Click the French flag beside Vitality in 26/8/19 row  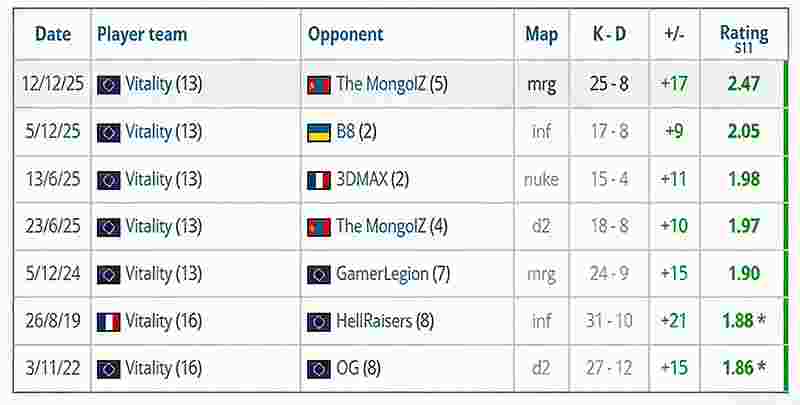click(x=109, y=322)
